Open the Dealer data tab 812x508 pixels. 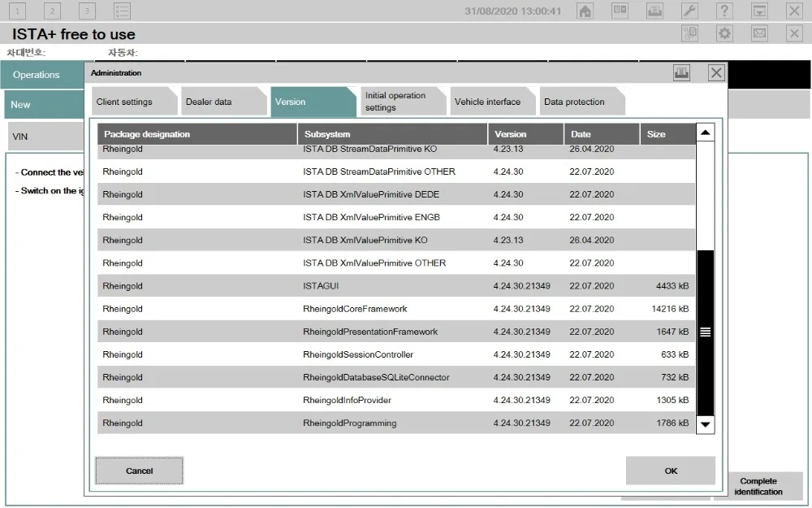(x=224, y=102)
